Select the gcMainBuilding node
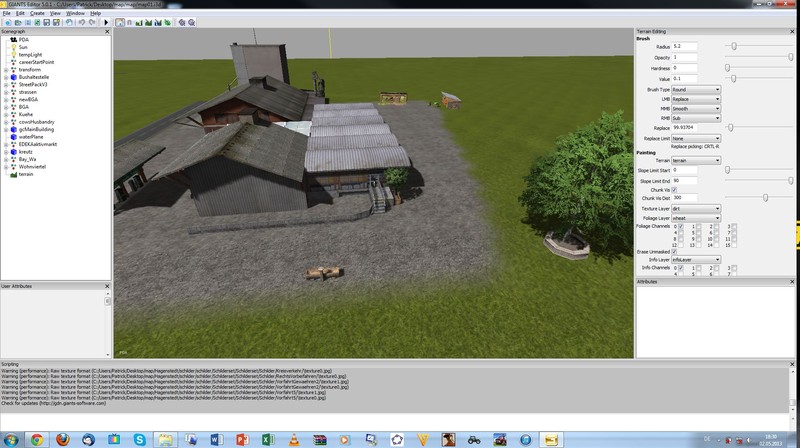 (x=36, y=129)
